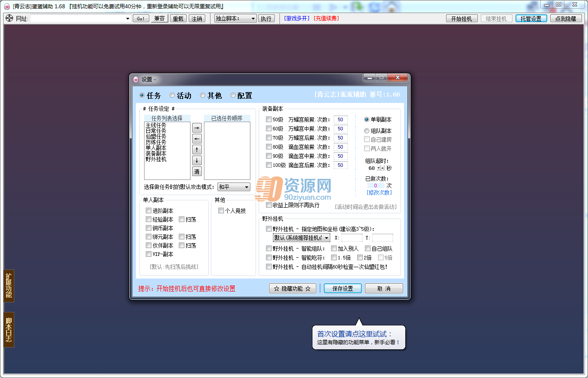Viewport: 588px width, 378px height.
Task: Tick the 扫荡 checkbox next to 经验副本
Action: point(182,219)
